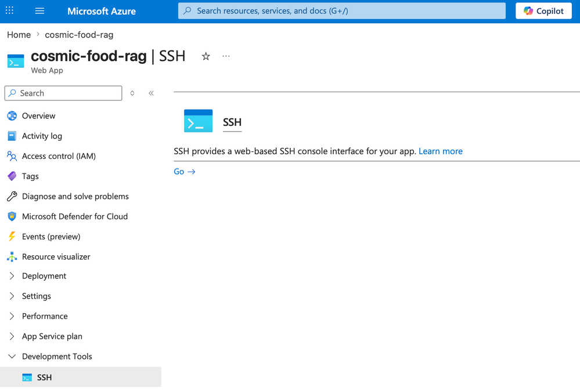The width and height of the screenshot is (580, 392).
Task: Select the Development Tools group label
Action: tap(57, 357)
